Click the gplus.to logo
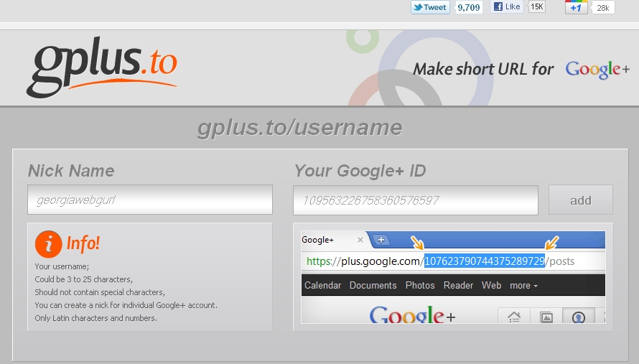The height and width of the screenshot is (364, 639). 102,67
